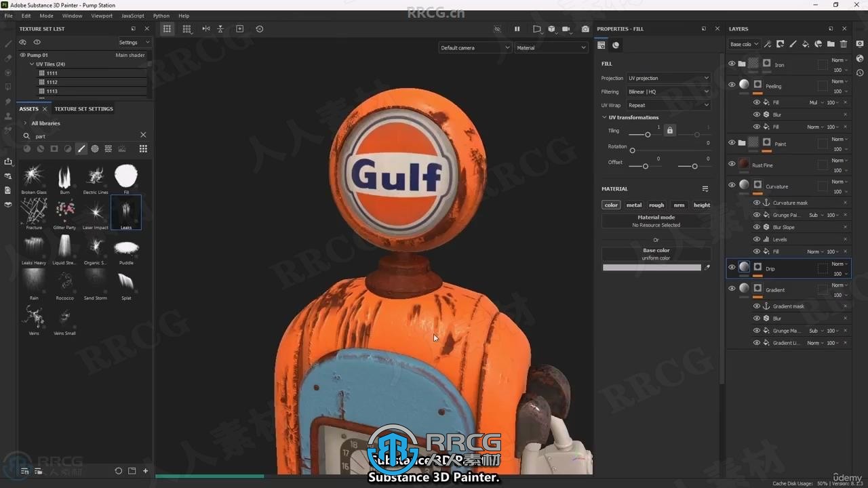Screen dimensions: 868x488
Task: Open the viewport Material mode dropdown
Action: point(551,47)
